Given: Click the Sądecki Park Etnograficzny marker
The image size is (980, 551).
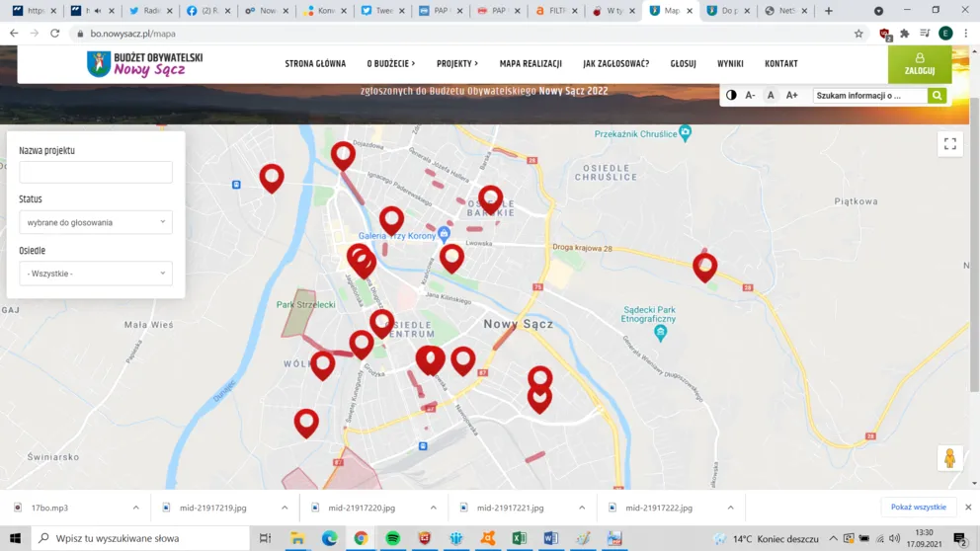Looking at the screenshot, I should click(660, 333).
